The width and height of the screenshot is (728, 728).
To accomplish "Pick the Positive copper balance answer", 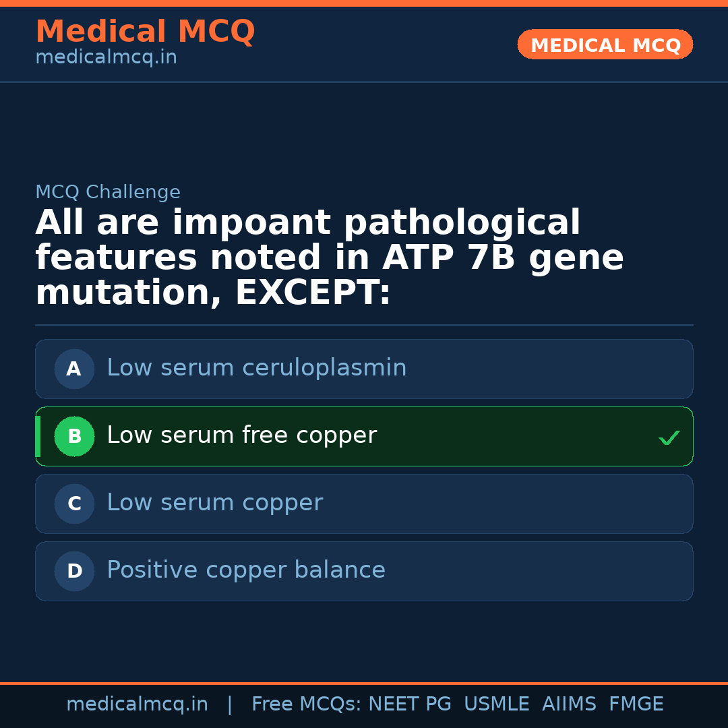I will [246, 570].
